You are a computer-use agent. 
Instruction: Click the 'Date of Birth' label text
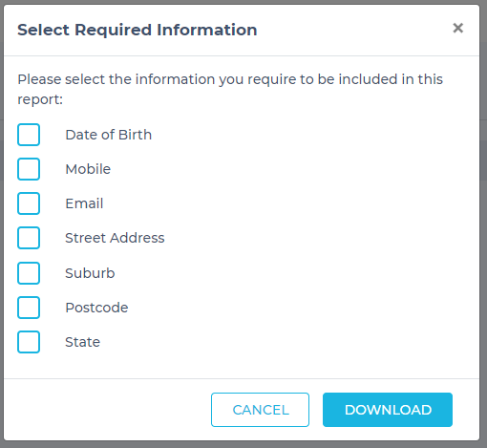(109, 135)
